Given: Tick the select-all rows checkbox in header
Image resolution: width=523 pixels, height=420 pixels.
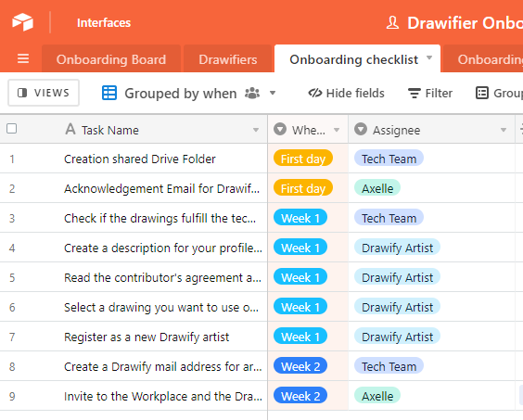Looking at the screenshot, I should click(x=12, y=129).
